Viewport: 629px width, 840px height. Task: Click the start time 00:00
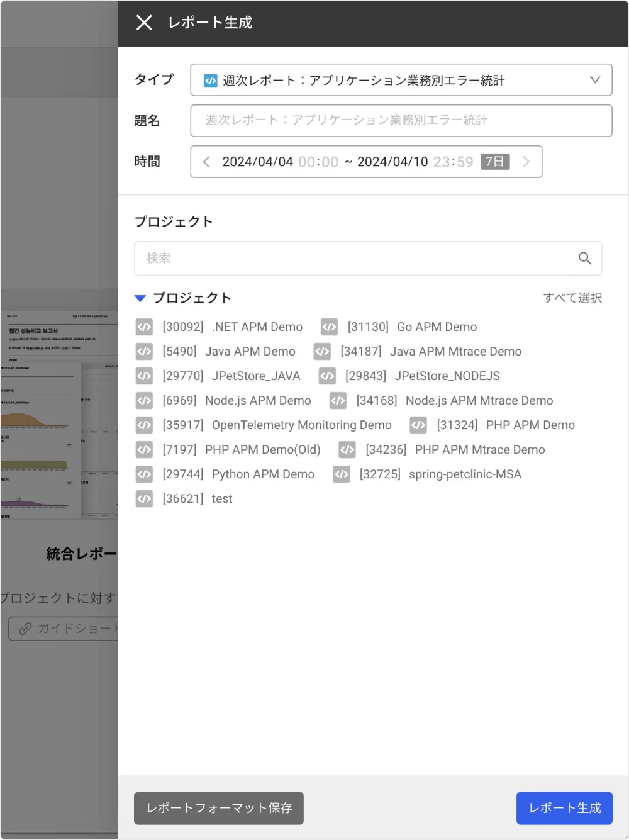coord(318,162)
